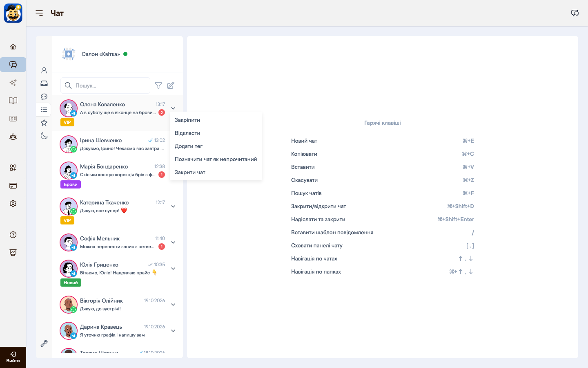The height and width of the screenshot is (368, 588).
Task: Choose Закрити чат in the context menu
Action: click(216, 172)
